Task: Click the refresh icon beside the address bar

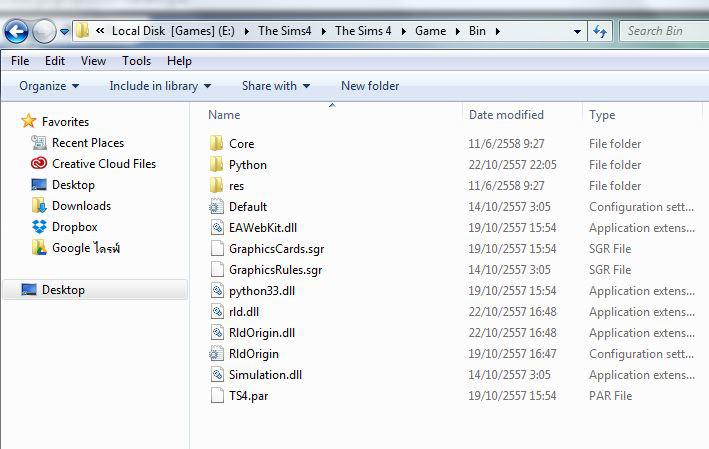Action: (x=600, y=31)
